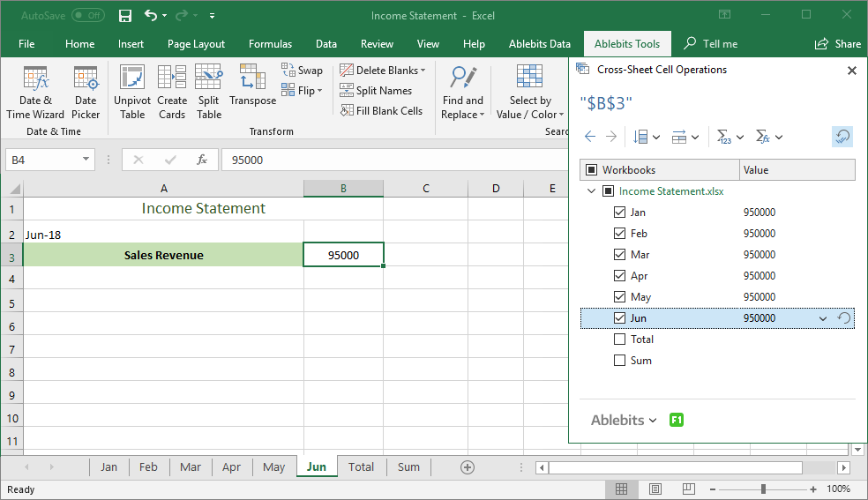The width and height of the screenshot is (868, 500).
Task: Switch to Page Layout view icon
Action: click(x=655, y=489)
